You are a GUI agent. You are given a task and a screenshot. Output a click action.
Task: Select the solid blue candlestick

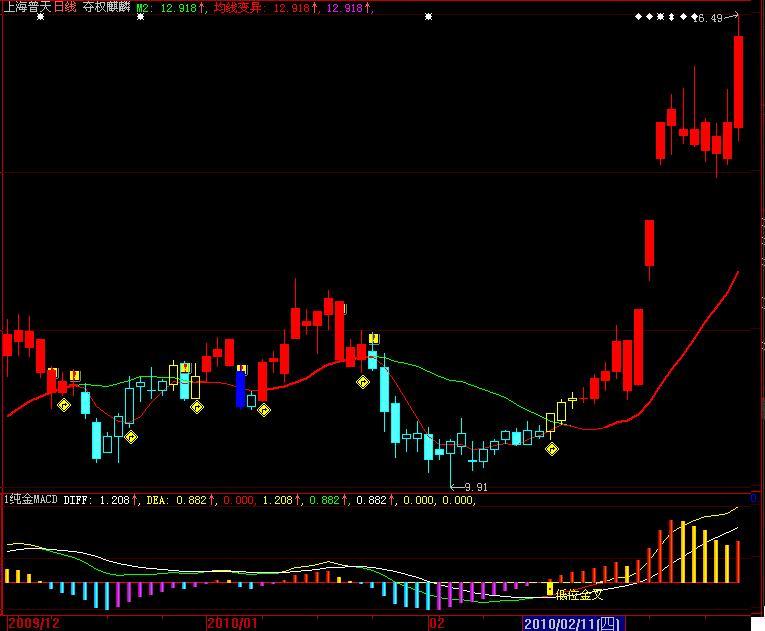241,387
